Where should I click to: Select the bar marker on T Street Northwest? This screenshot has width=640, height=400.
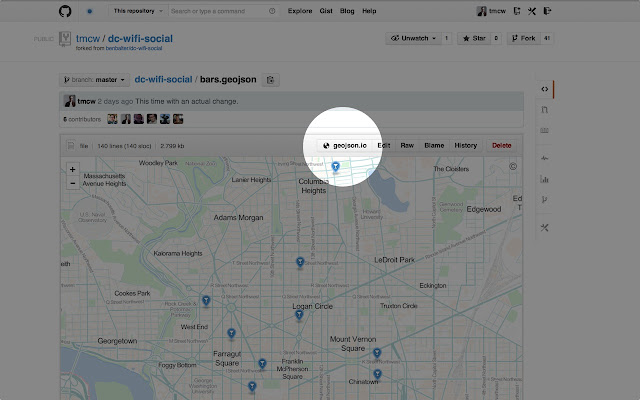point(300,262)
